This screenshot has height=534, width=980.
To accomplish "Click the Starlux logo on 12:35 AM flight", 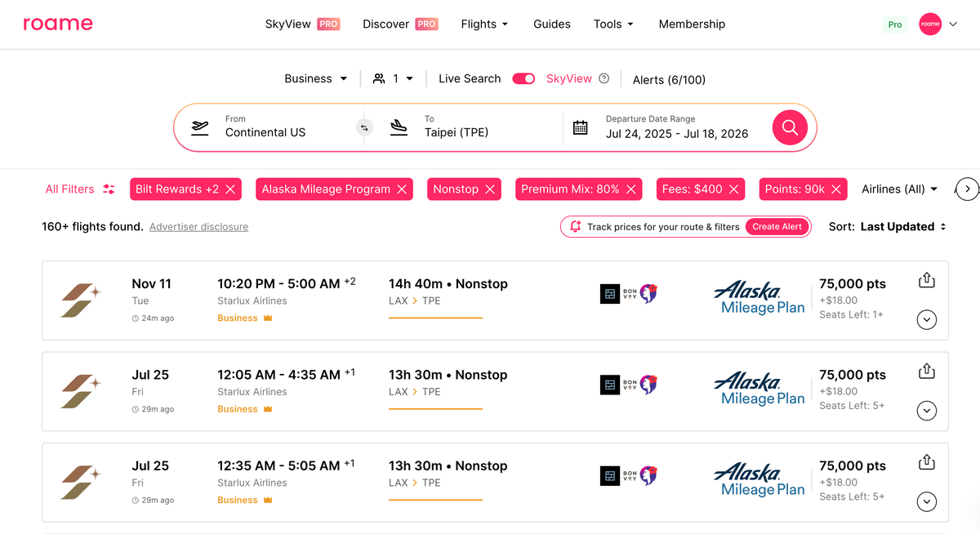I will [x=81, y=483].
